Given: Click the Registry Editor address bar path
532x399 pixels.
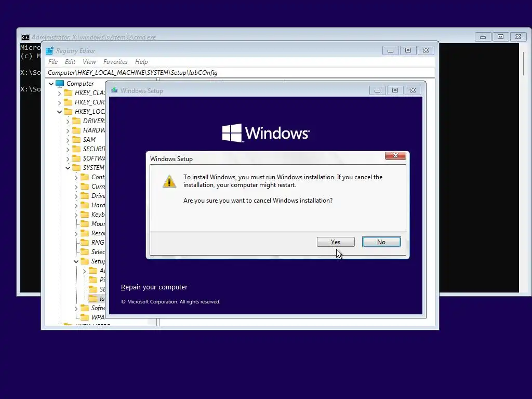Looking at the screenshot, I should [240, 73].
